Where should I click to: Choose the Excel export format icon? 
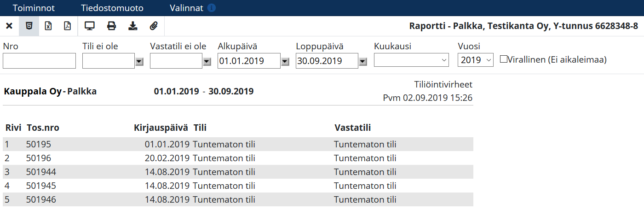[48, 26]
